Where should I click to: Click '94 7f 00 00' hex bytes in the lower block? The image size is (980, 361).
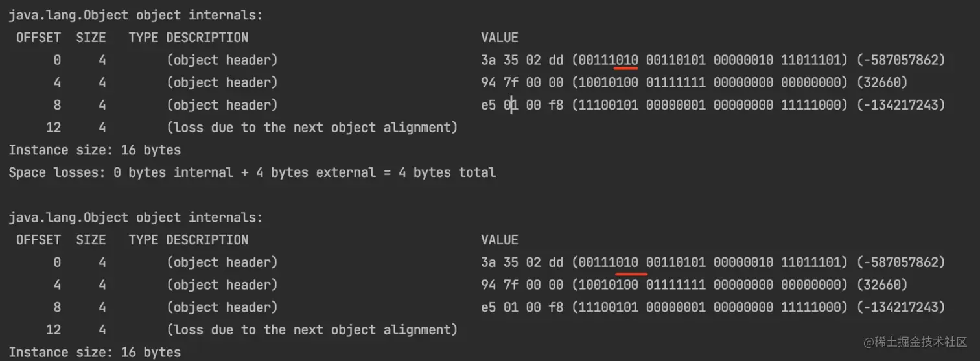click(522, 285)
